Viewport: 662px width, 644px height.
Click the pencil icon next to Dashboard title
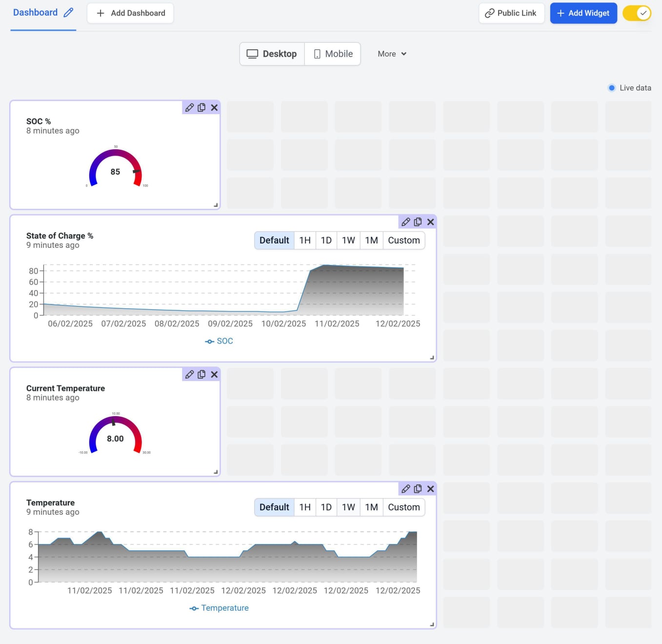[68, 13]
